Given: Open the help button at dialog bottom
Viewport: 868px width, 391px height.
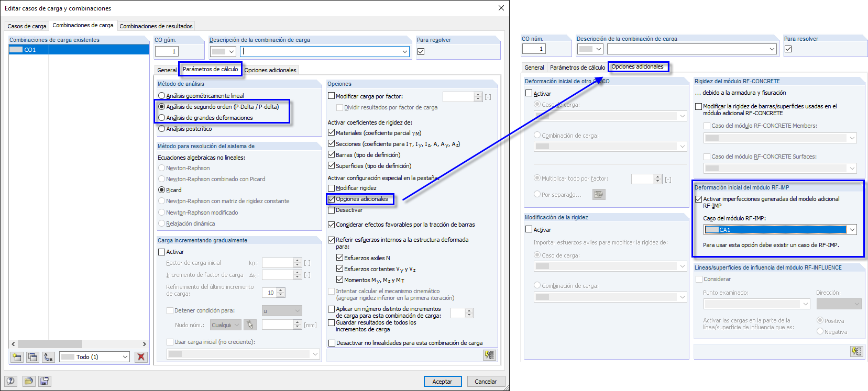Looking at the screenshot, I should (x=11, y=381).
